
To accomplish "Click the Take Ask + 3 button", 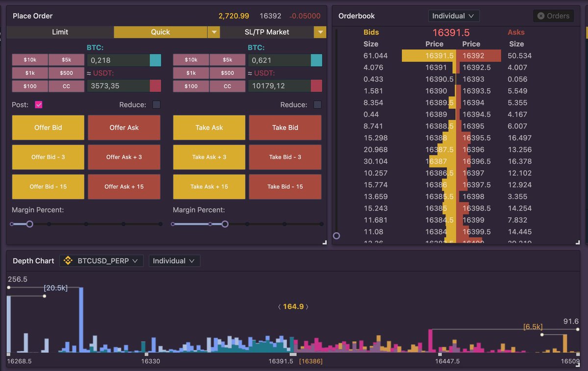I will coord(209,157).
